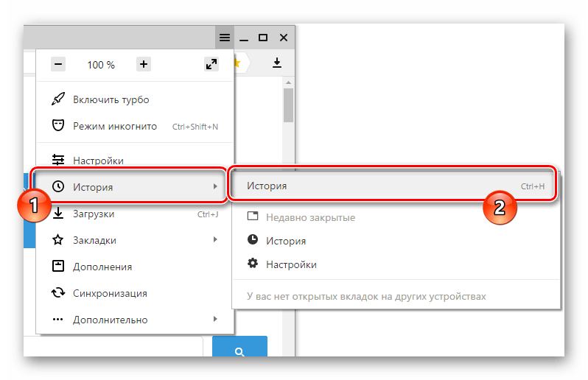The image size is (588, 380).
Task: Open Настройки in the main menu
Action: [x=135, y=161]
